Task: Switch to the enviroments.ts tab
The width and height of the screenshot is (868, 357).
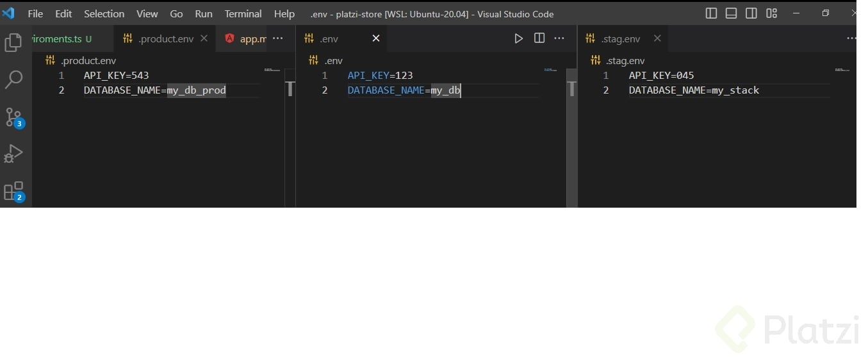Action: tap(72, 38)
